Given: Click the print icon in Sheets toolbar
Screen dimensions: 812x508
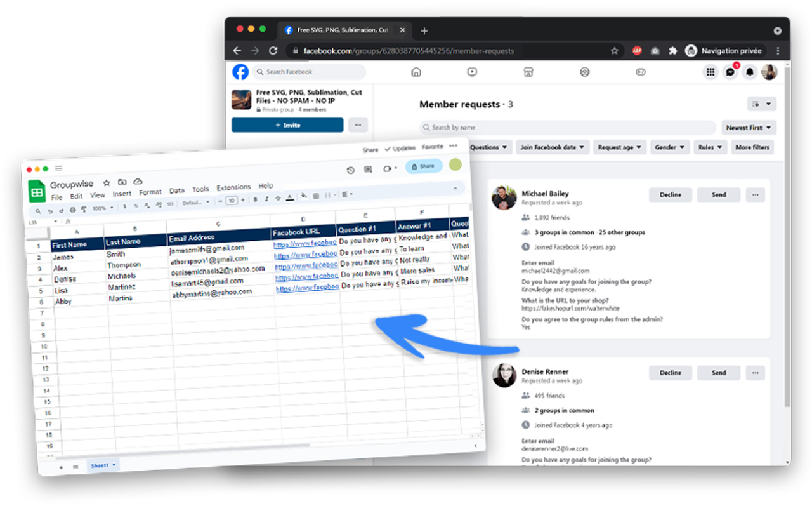Looking at the screenshot, I should pyautogui.click(x=72, y=210).
